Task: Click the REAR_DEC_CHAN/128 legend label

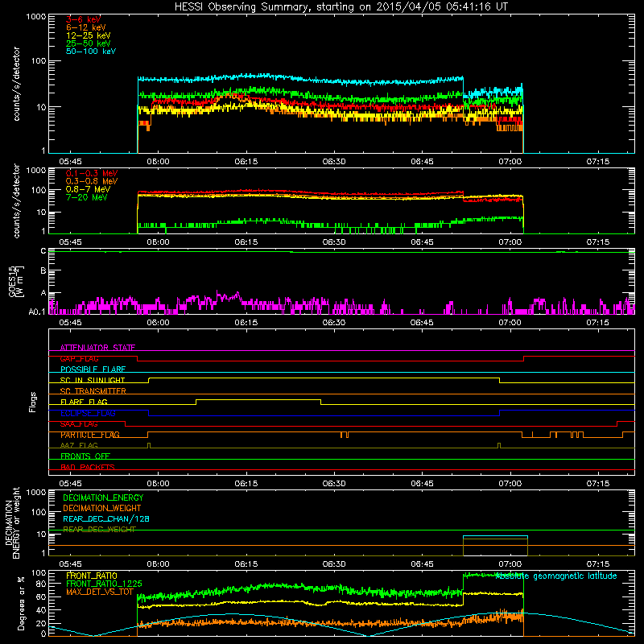Action: point(106,519)
